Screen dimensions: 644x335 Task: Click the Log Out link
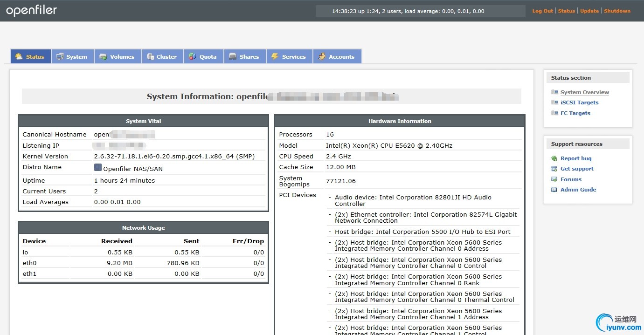[543, 11]
